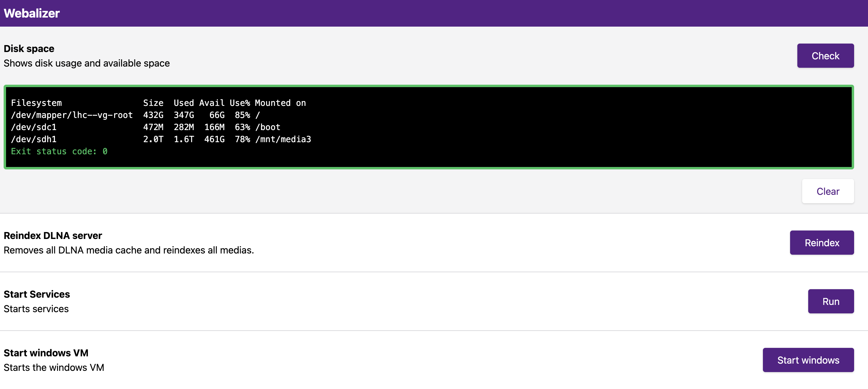Viewport: 868px width, 389px height.
Task: Click the Check disk space button
Action: pyautogui.click(x=825, y=56)
